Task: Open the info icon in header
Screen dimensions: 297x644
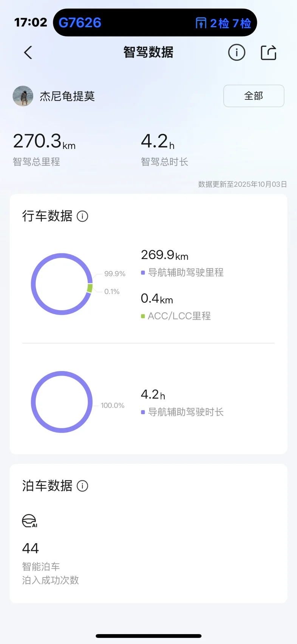Action: (x=237, y=53)
